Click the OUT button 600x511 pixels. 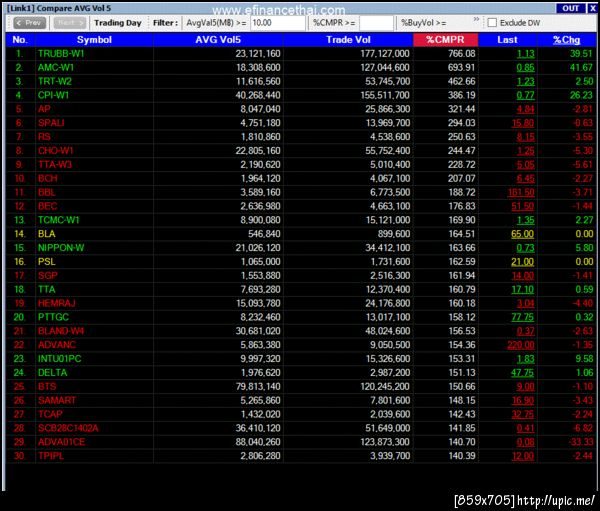pyautogui.click(x=570, y=8)
